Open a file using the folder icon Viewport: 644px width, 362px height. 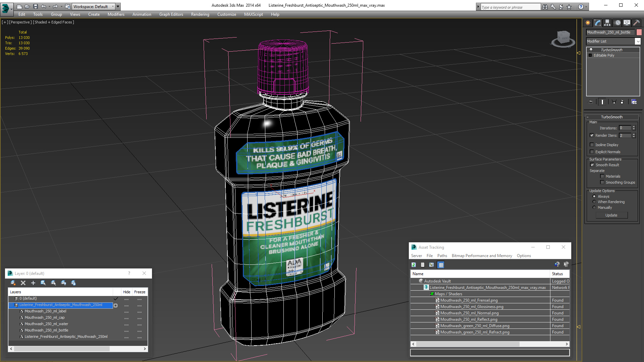point(27,6)
